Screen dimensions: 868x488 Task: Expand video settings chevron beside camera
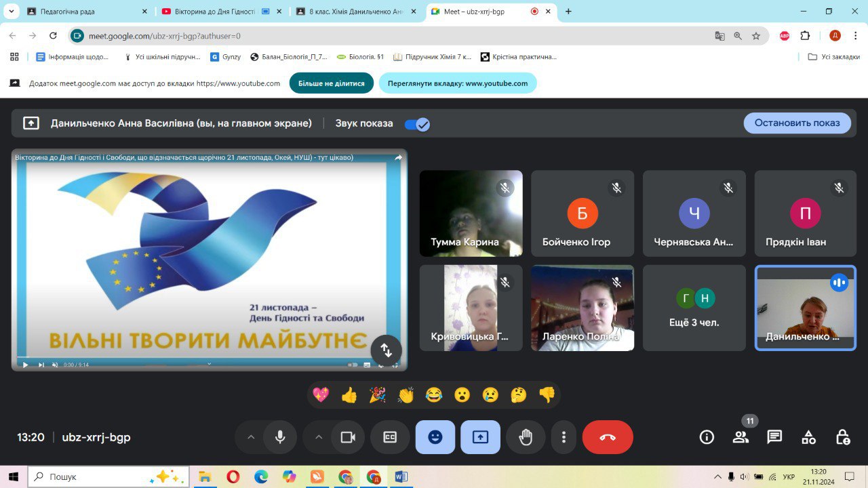point(319,437)
